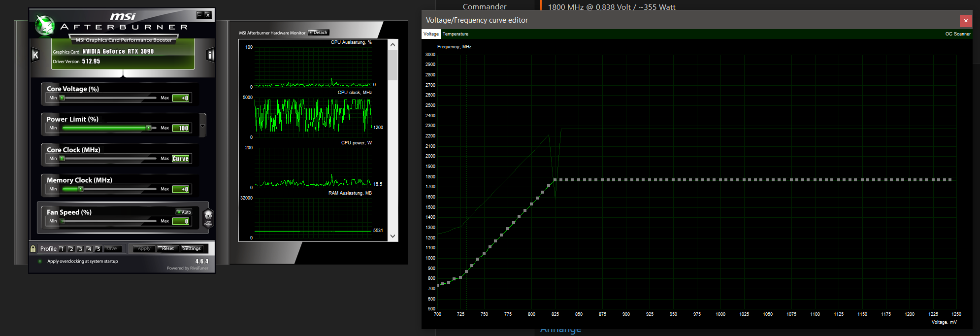The width and height of the screenshot is (980, 336).
Task: Click the Core Clock slider handle
Action: 62,159
